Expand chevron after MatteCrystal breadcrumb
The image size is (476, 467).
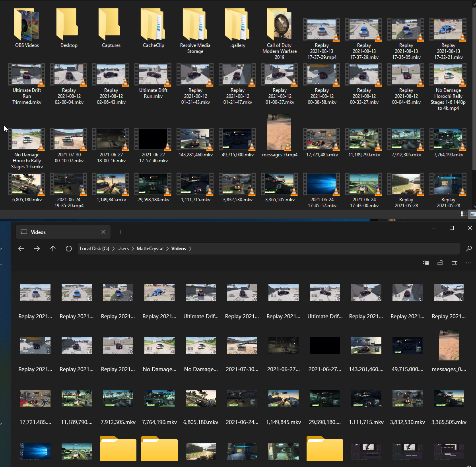pyautogui.click(x=167, y=249)
